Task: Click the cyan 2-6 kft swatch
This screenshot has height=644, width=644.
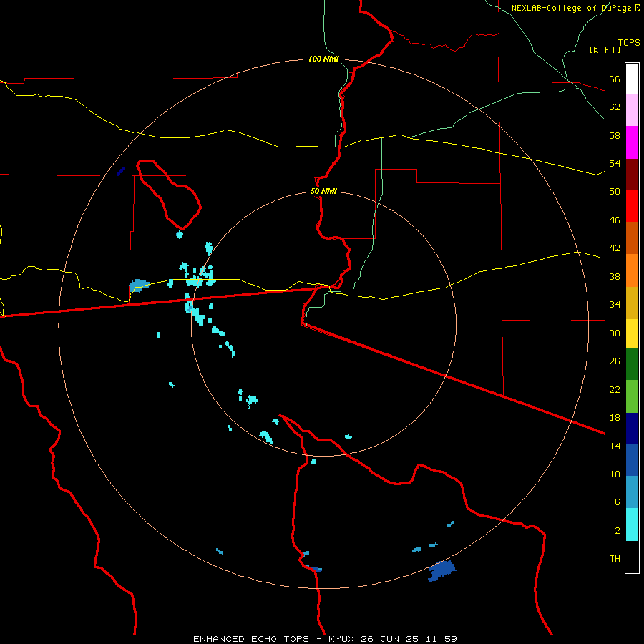Action: click(x=632, y=525)
